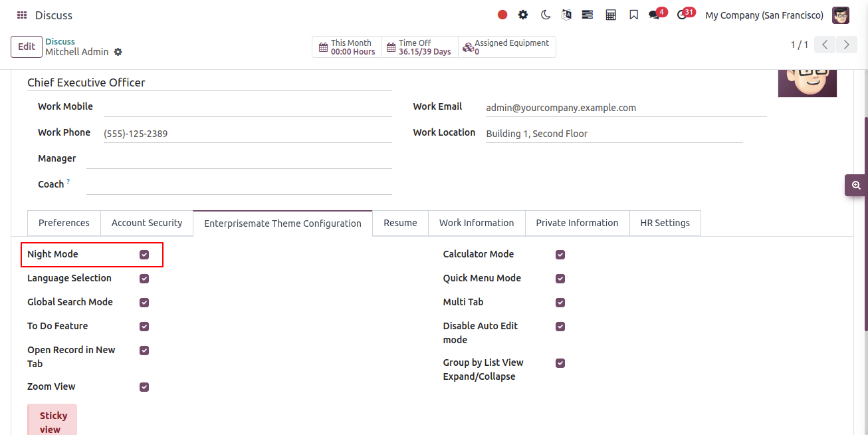Image resolution: width=868 pixels, height=435 pixels.
Task: Toggle the Night Mode checkbox
Action: (144, 255)
